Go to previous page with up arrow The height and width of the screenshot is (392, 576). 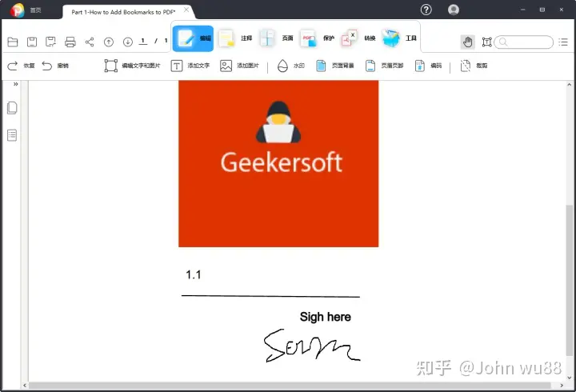click(x=109, y=42)
